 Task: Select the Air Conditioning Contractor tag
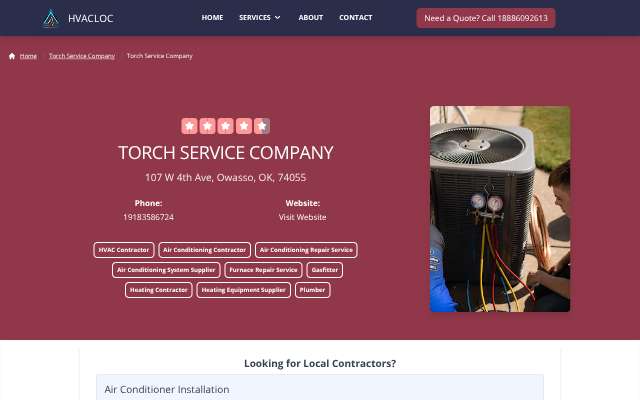pos(204,250)
